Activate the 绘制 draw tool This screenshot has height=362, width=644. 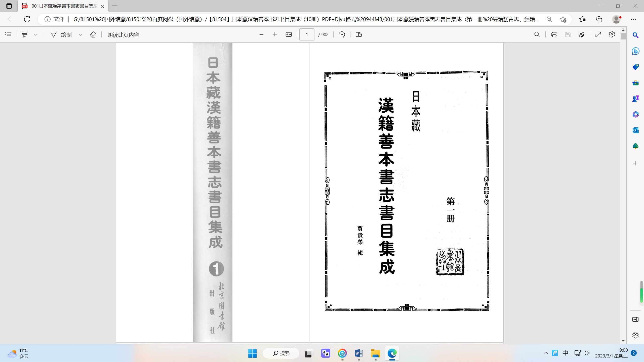point(61,34)
